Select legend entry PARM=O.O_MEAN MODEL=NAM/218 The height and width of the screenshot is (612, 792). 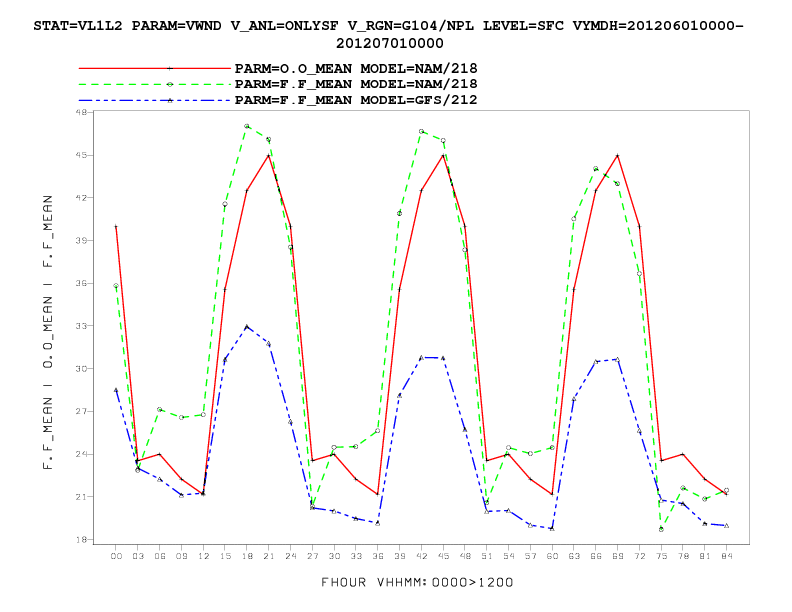pos(356,68)
